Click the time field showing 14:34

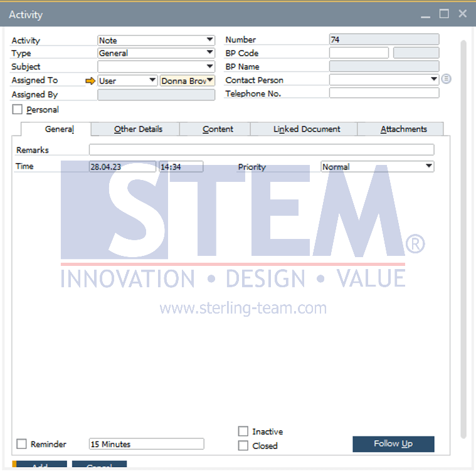(181, 167)
